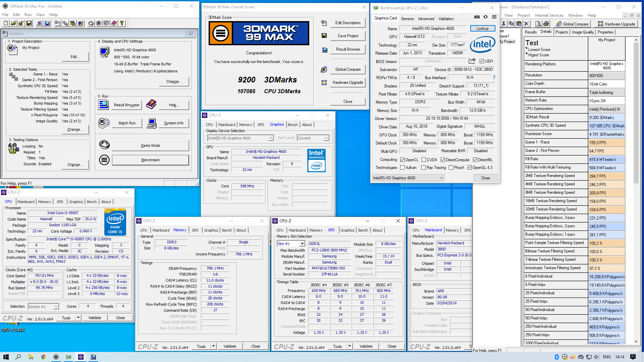
Task: Switch to Advanced tab in GPU-Z
Action: click(x=426, y=19)
